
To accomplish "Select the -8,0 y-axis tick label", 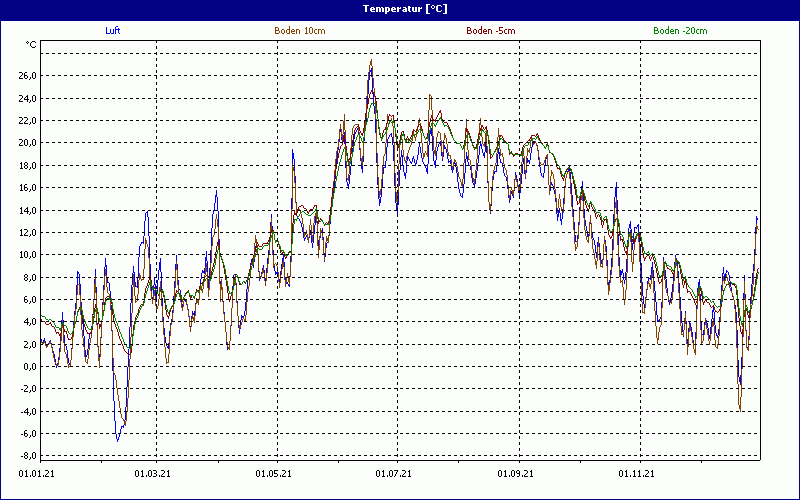I will coord(26,456).
